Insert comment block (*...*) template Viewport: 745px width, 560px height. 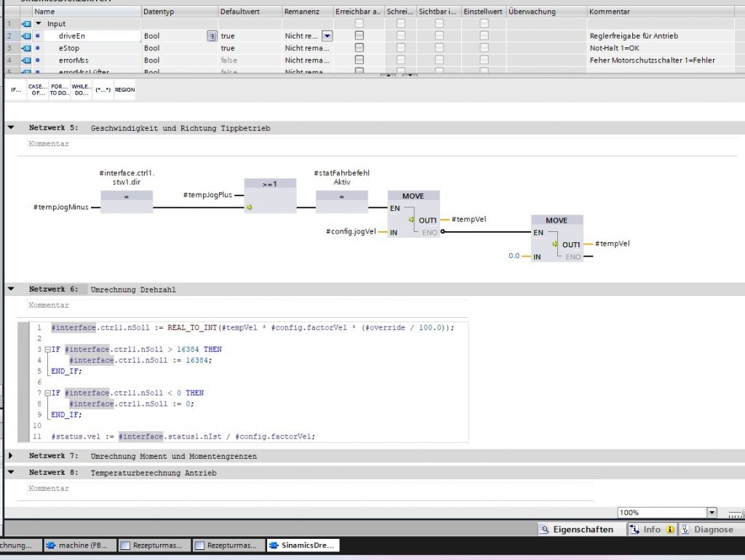[x=103, y=89]
